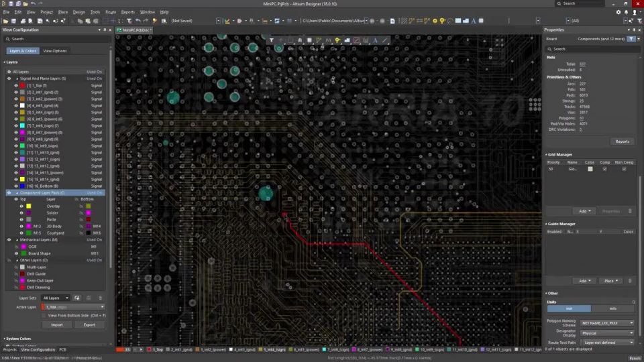Click the yellow via marker icon in main toolbar

[442, 21]
